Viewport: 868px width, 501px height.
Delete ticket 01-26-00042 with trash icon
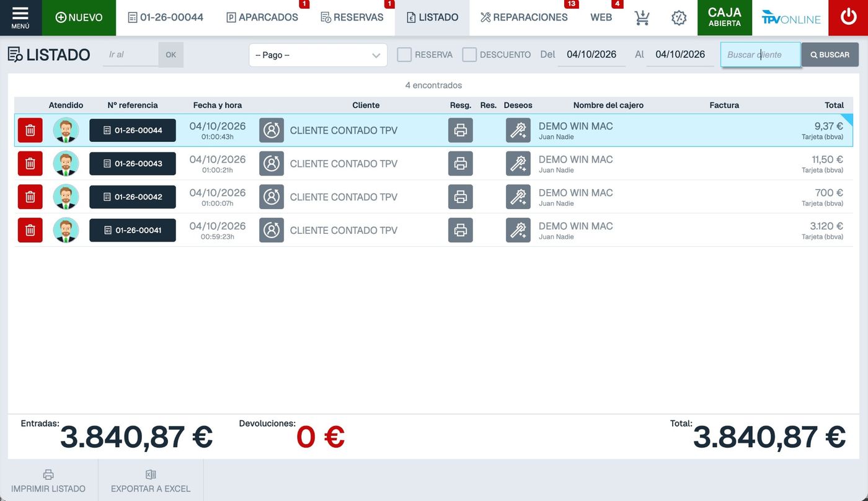coord(30,197)
